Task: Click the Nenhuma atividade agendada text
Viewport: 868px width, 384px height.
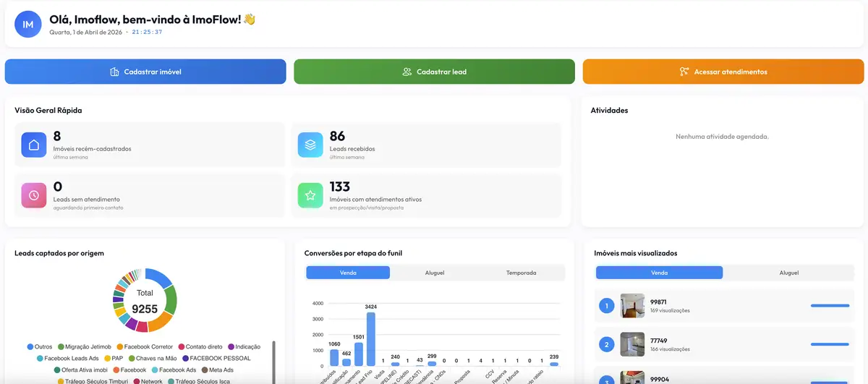Action: pyautogui.click(x=722, y=136)
